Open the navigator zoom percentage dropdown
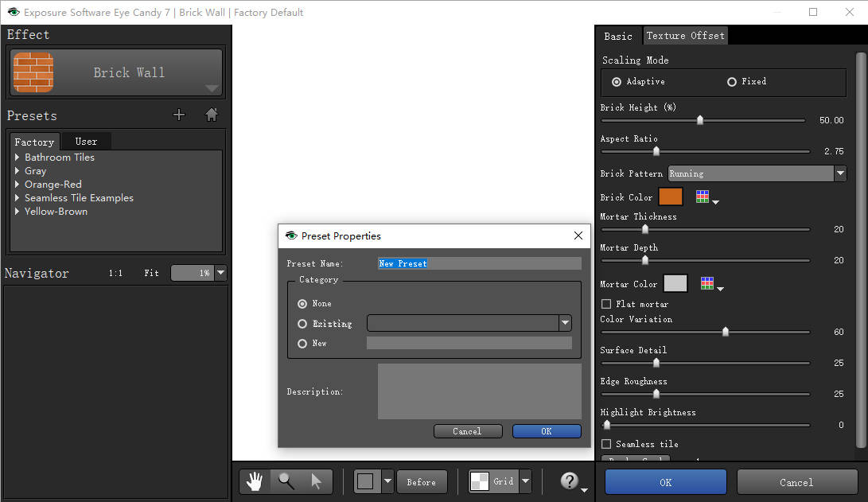Viewport: 868px width, 502px height. (x=221, y=273)
